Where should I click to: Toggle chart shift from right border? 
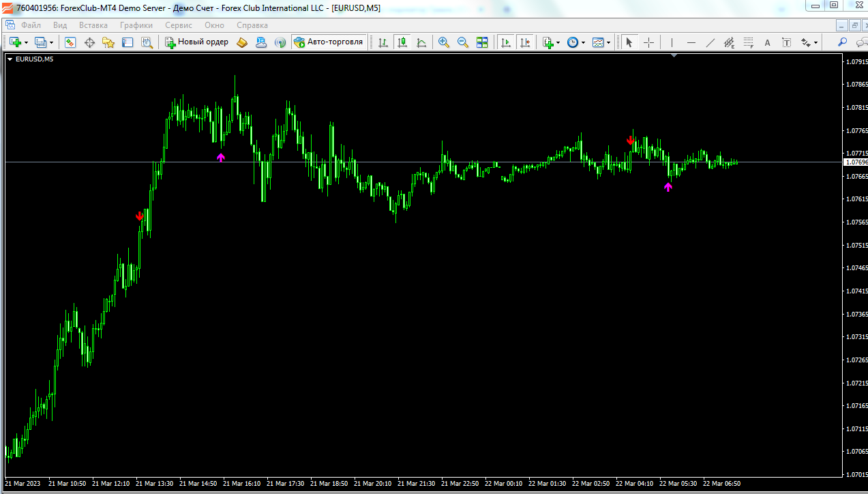click(x=525, y=42)
